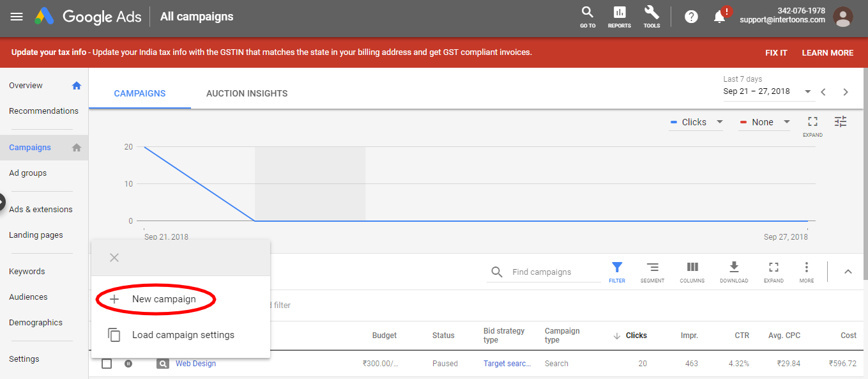Expand the side navigation panel arrow

click(2, 201)
